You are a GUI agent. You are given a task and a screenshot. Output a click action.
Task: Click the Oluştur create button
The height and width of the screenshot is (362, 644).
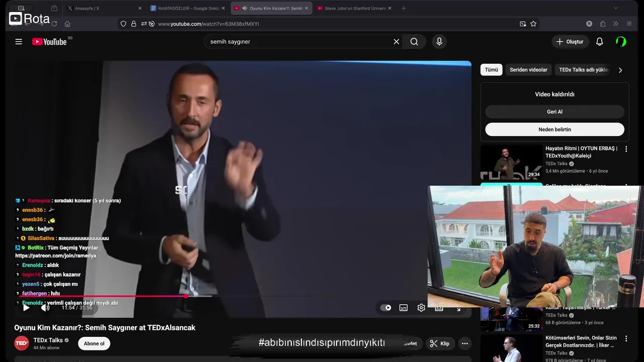tap(570, 42)
